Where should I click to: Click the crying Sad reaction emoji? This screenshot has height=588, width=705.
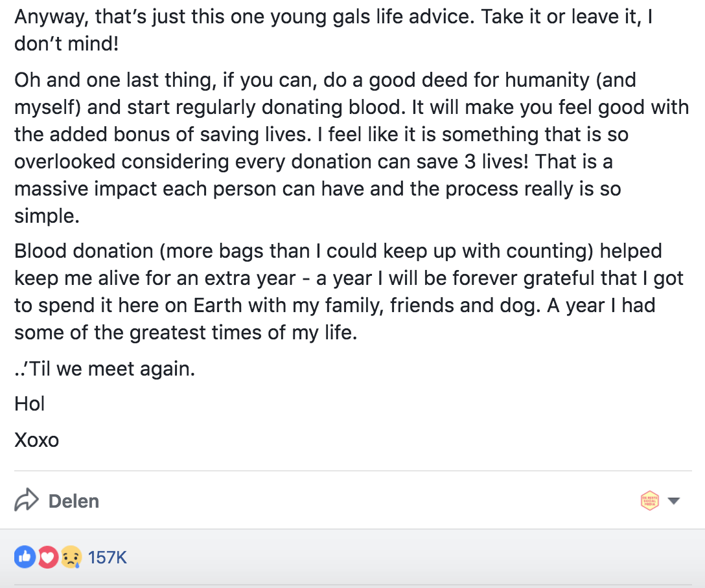[x=71, y=556]
